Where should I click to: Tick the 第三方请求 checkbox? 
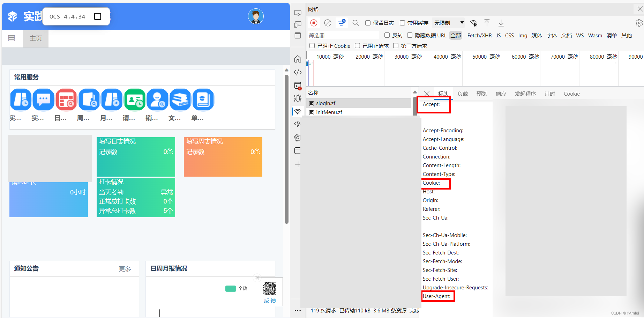click(396, 46)
